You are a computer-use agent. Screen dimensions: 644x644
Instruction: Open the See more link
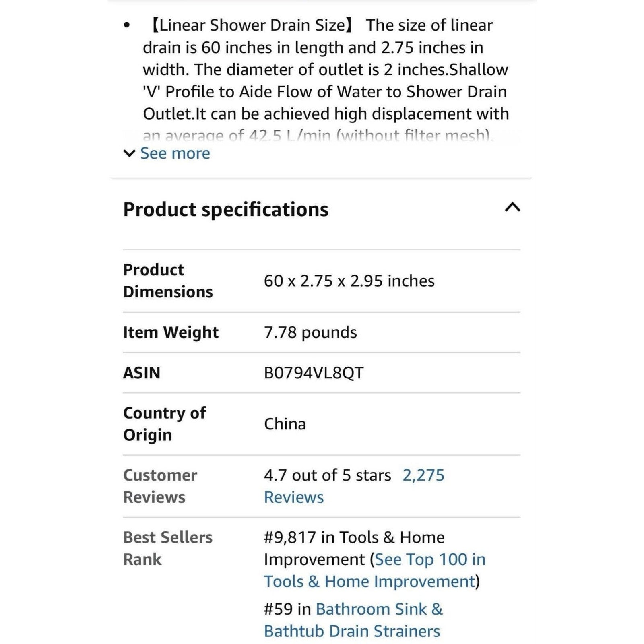click(175, 153)
